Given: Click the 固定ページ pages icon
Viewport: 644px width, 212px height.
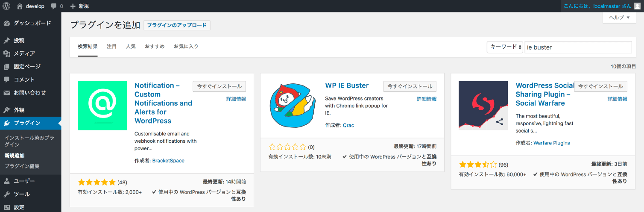Looking at the screenshot, I should (7, 67).
